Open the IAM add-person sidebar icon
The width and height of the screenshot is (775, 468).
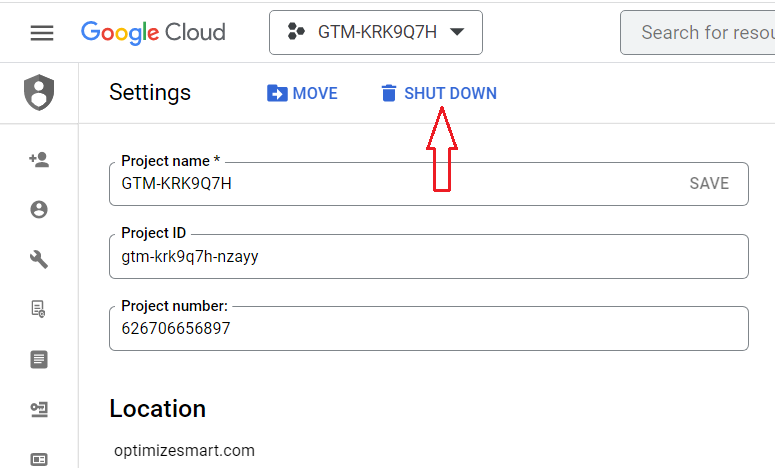[39, 160]
